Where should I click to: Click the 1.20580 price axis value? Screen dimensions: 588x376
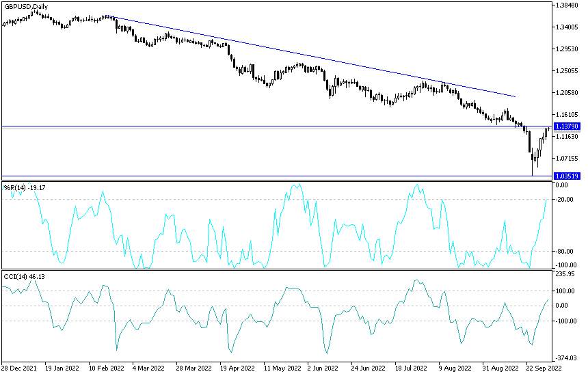pos(567,92)
